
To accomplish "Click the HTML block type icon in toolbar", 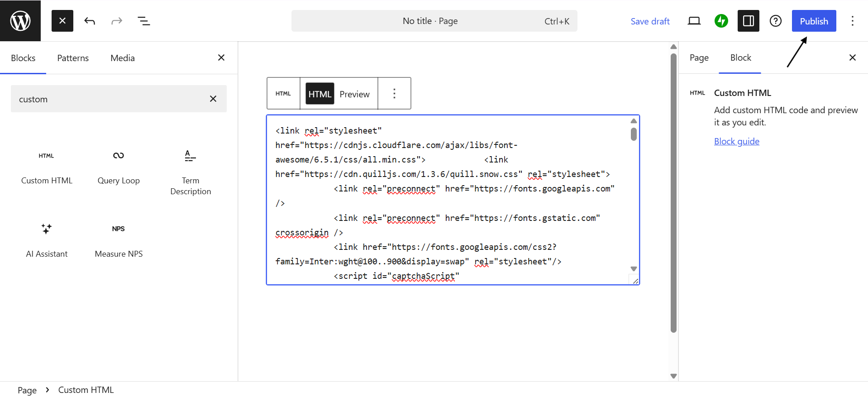I will (x=283, y=93).
